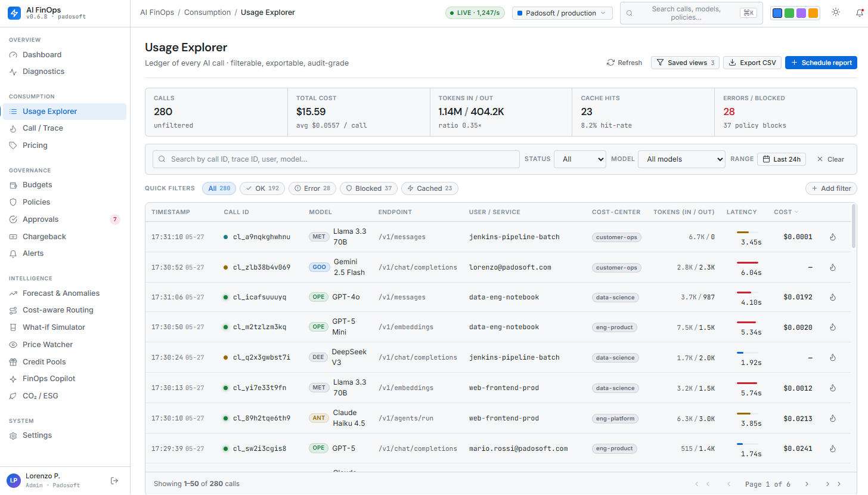868x495 pixels.
Task: Click the customer-ops tag in jenkins-pipeline-batch row
Action: click(616, 237)
